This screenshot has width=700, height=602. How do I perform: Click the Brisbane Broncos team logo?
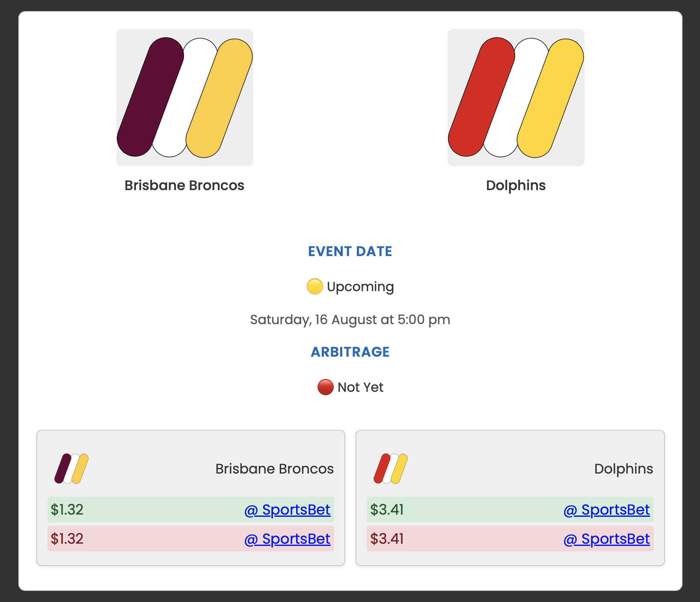click(184, 97)
